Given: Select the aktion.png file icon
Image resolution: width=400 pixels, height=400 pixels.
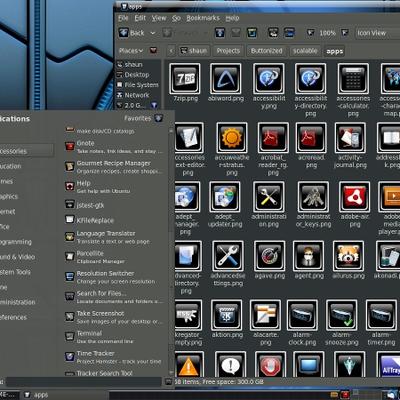Looking at the screenshot, I should coord(226,315).
